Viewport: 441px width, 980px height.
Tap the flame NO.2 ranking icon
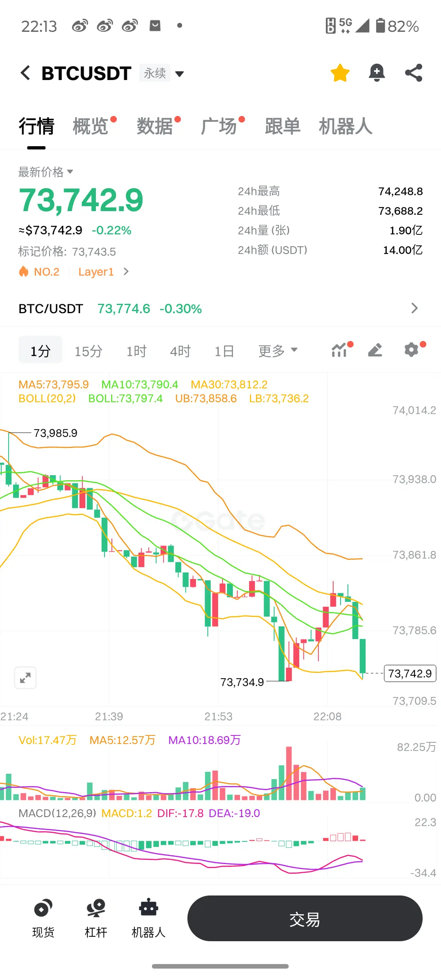click(24, 272)
